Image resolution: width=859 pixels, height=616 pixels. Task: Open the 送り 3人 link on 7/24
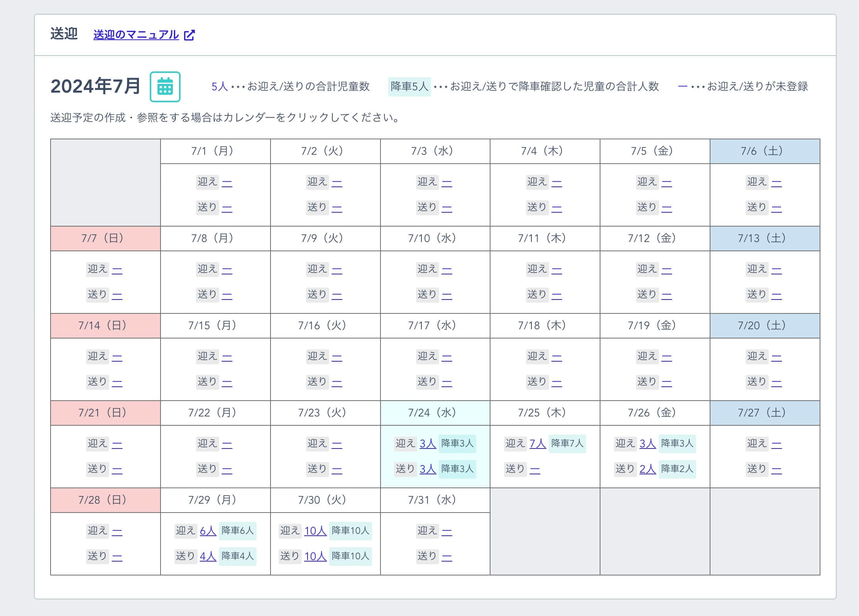pos(428,469)
